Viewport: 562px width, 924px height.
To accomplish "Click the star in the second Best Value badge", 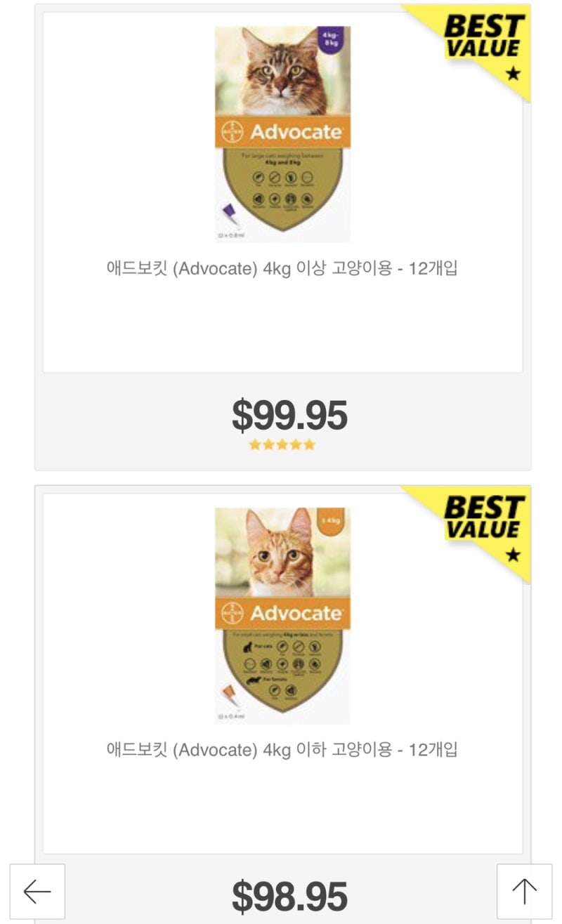I will pyautogui.click(x=513, y=555).
